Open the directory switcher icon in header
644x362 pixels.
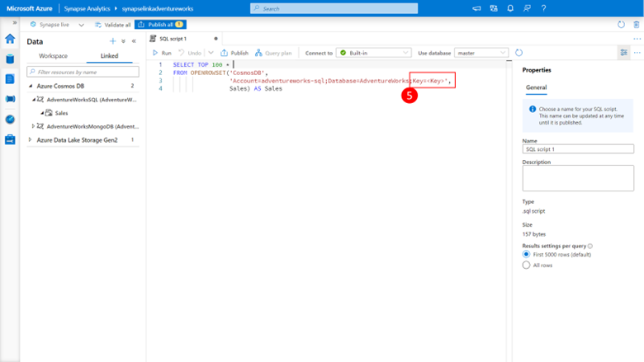pos(494,8)
